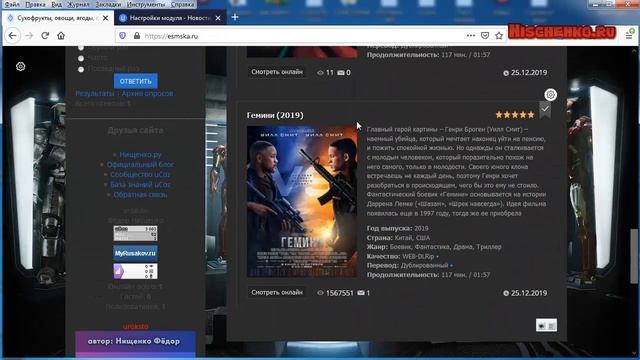Open the Гемини (2019) title link

(x=275, y=115)
